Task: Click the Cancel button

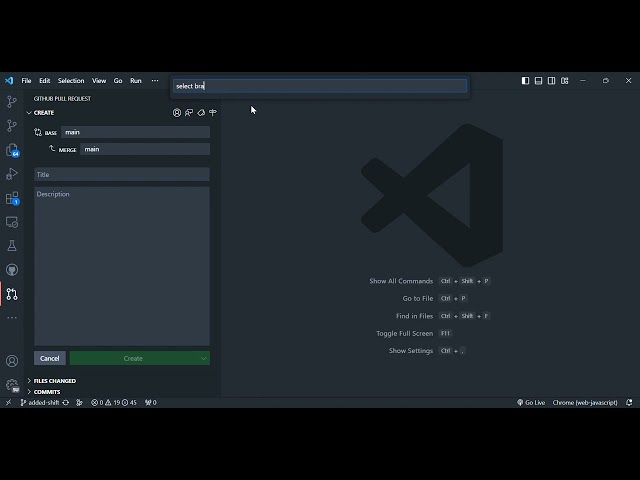Action: tap(50, 358)
